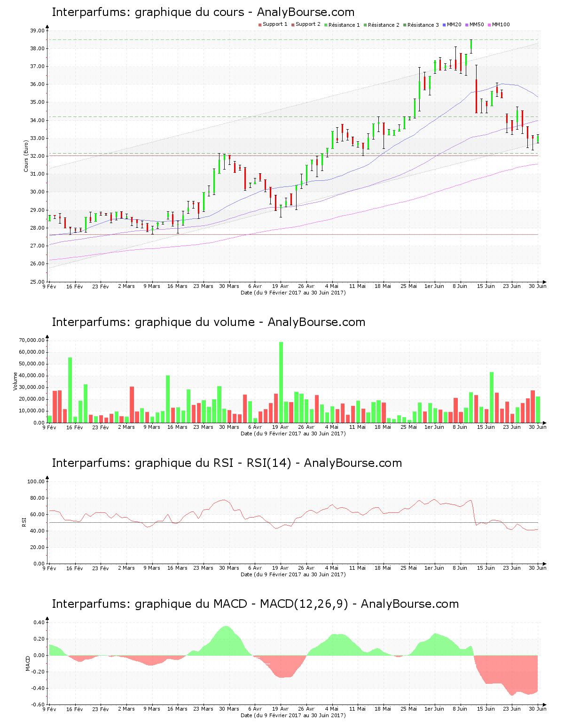Image resolution: width=564 pixels, height=728 pixels.
Task: Click '19 Avr' on the volume chart date axis
Action: [281, 427]
